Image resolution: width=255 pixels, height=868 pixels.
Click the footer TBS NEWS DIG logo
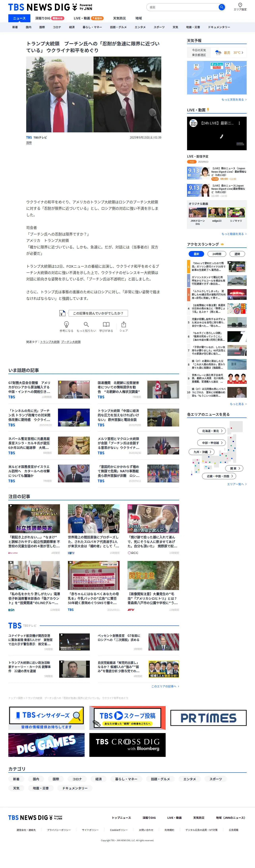click(35, 817)
